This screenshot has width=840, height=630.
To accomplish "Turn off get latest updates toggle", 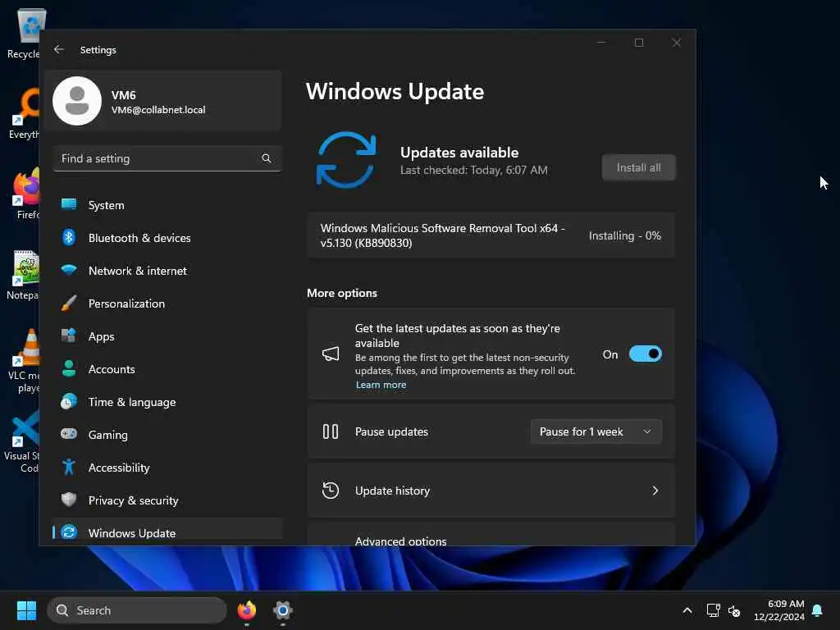I will (645, 354).
